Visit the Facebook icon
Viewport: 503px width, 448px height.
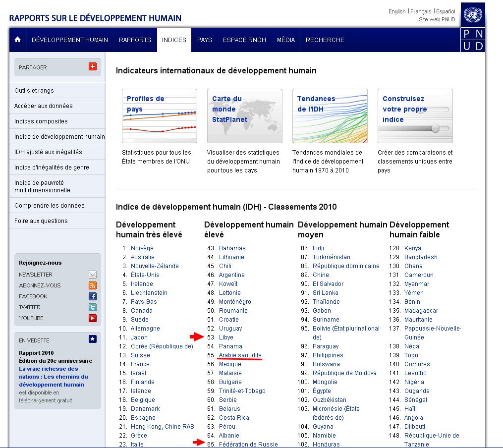click(x=92, y=296)
